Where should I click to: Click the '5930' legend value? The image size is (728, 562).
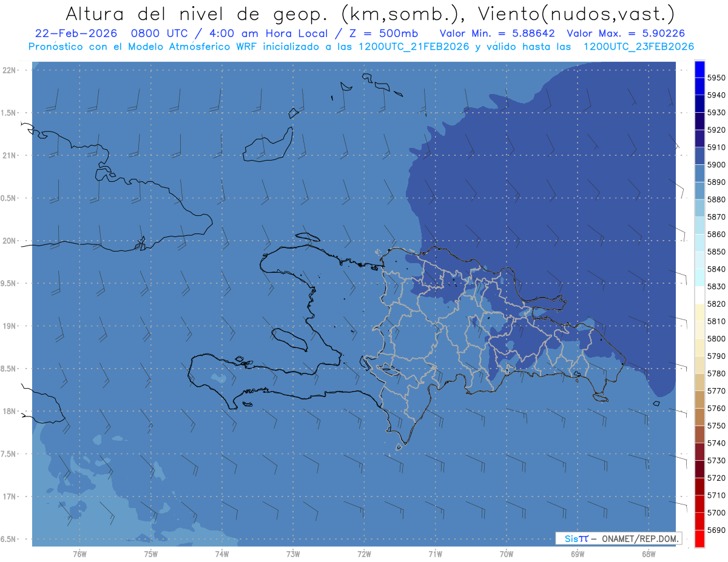coord(716,113)
